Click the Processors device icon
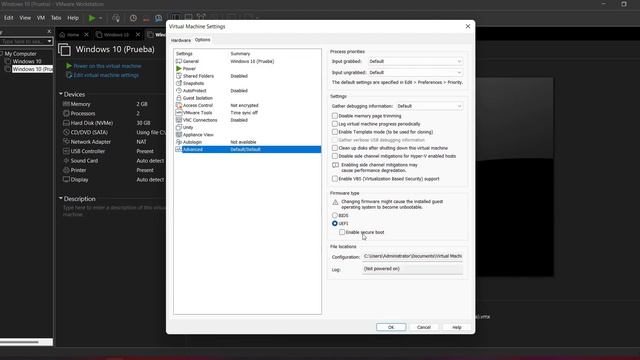Viewport: 640px width, 360px height. click(66, 113)
